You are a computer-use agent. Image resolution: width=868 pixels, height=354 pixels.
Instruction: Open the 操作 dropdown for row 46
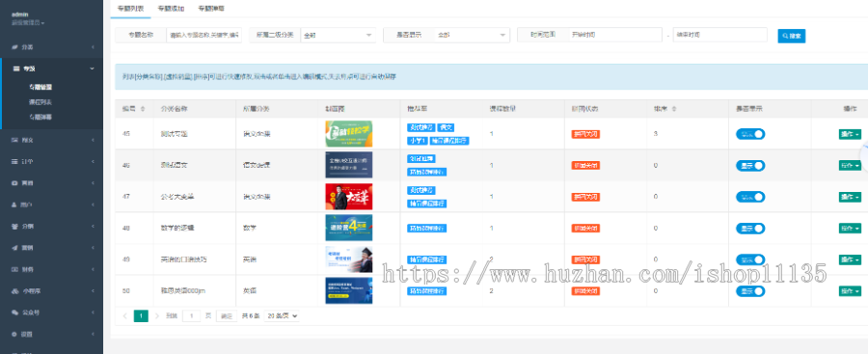850,165
